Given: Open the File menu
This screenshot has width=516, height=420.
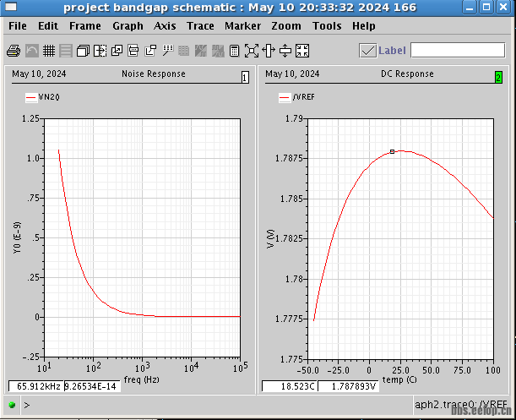Looking at the screenshot, I should pyautogui.click(x=18, y=25).
